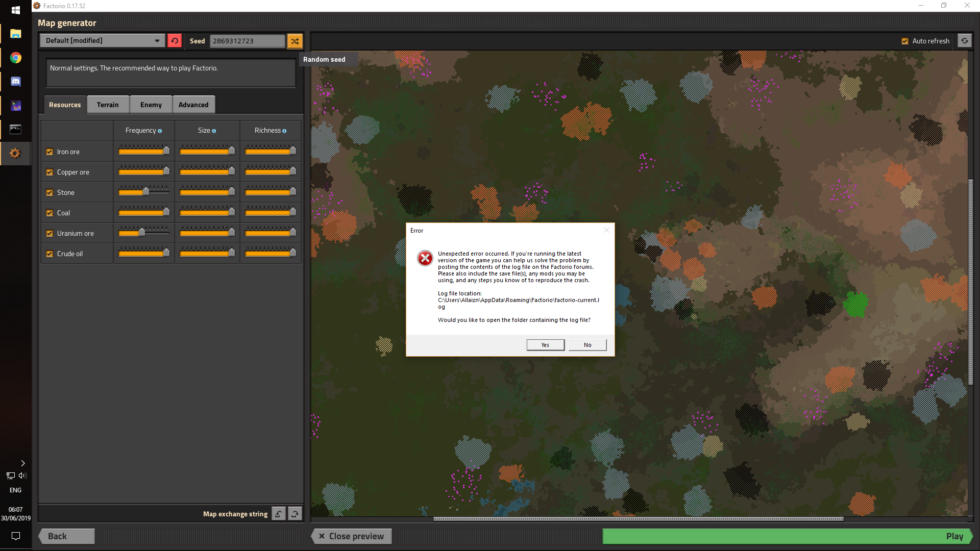The image size is (980, 551).
Task: Go Back from the Map generator
Action: [66, 536]
